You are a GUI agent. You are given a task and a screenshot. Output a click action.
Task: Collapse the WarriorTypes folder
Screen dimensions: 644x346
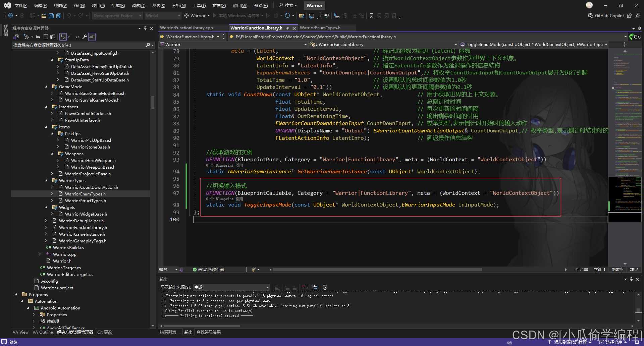pyautogui.click(x=46, y=180)
